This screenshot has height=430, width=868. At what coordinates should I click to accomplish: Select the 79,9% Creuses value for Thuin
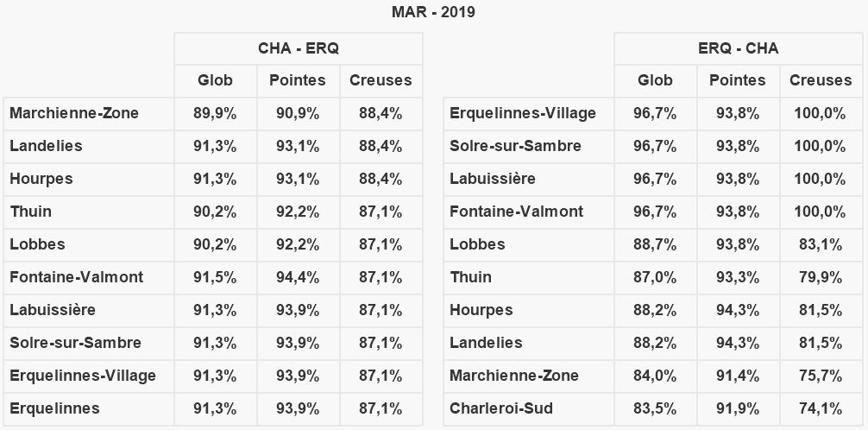tap(820, 277)
